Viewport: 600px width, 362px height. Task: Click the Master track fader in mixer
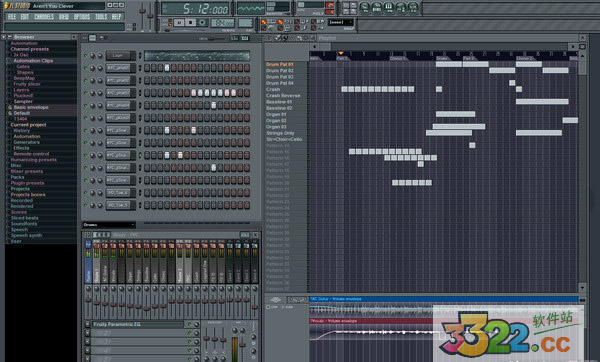point(88,301)
